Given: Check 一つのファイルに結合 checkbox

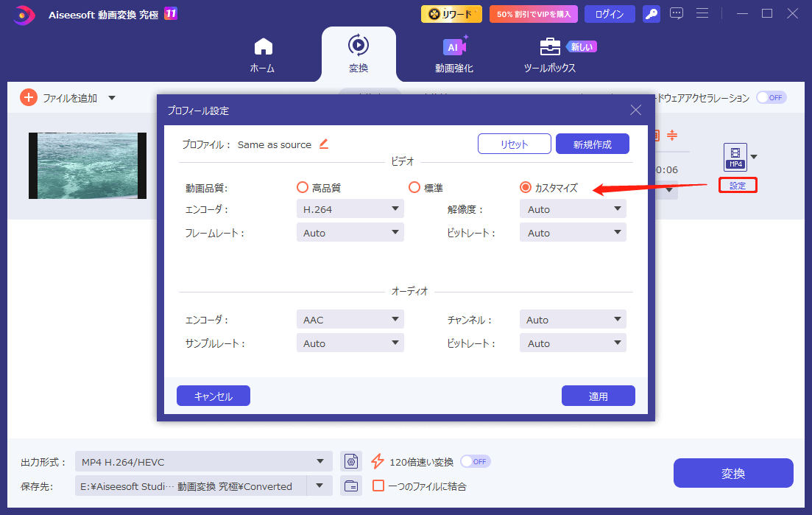Looking at the screenshot, I should (378, 486).
